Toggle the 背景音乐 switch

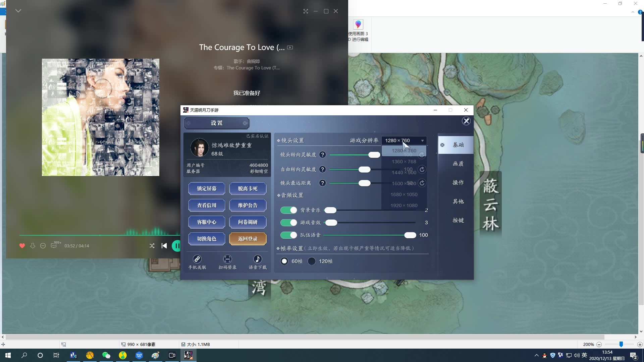point(288,210)
